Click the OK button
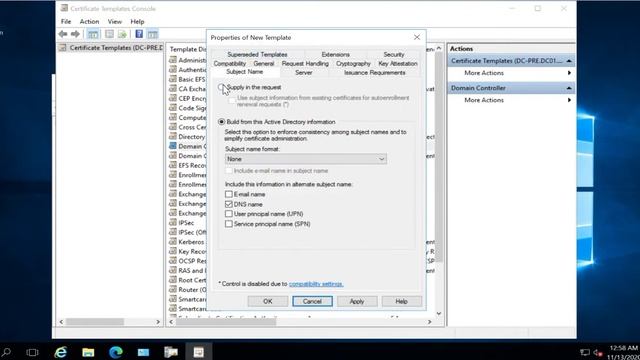Screen dimensions: 640x360 point(268,301)
